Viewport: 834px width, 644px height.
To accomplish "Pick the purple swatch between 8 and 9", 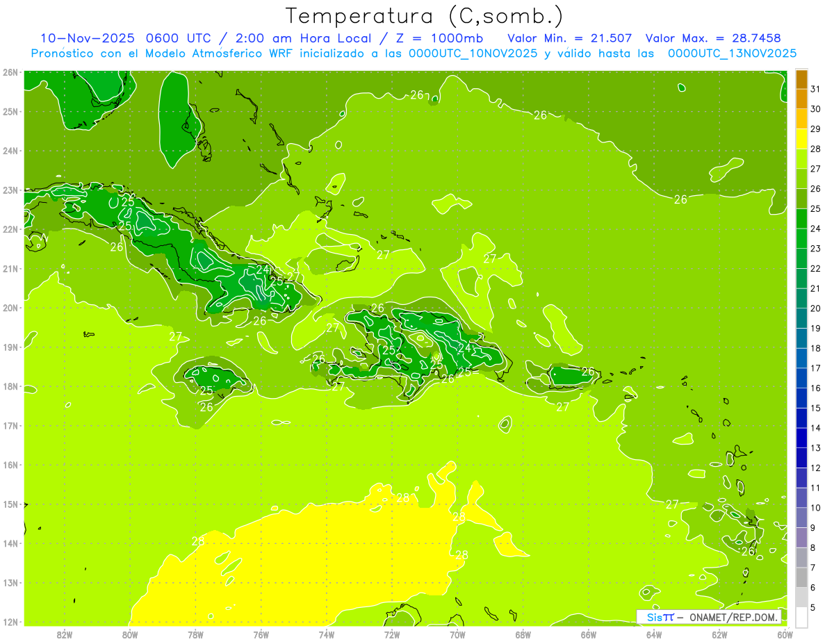I will tap(801, 538).
